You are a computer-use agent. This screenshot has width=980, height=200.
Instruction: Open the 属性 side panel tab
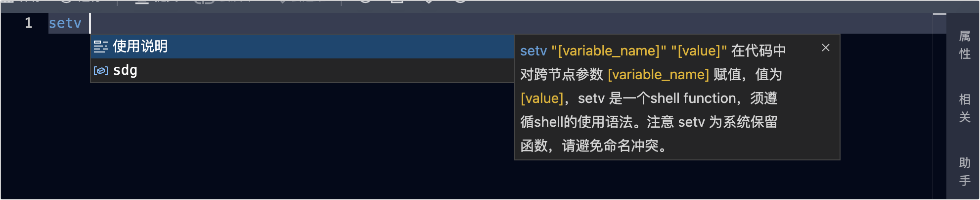pyautogui.click(x=964, y=45)
